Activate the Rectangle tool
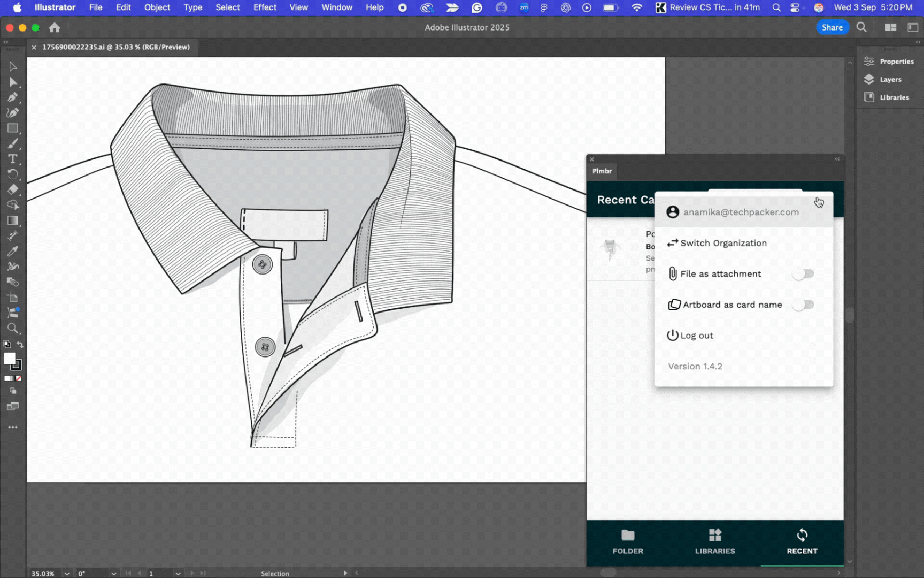 click(x=13, y=128)
